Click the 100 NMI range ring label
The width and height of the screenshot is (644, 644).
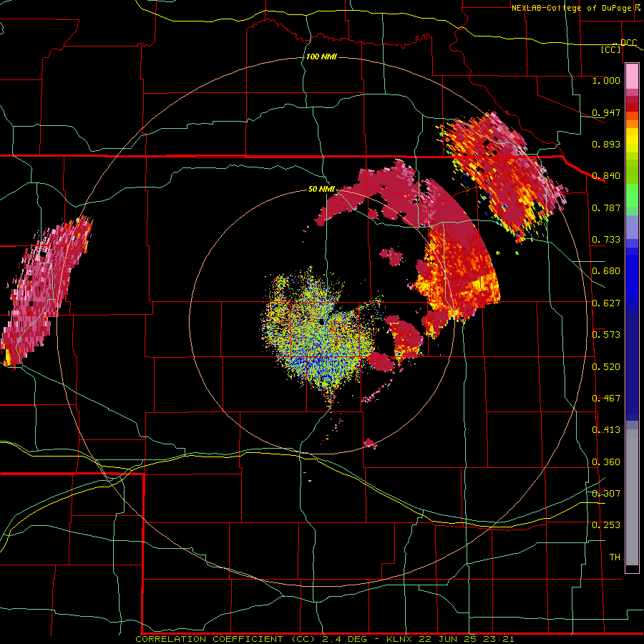[x=321, y=57]
